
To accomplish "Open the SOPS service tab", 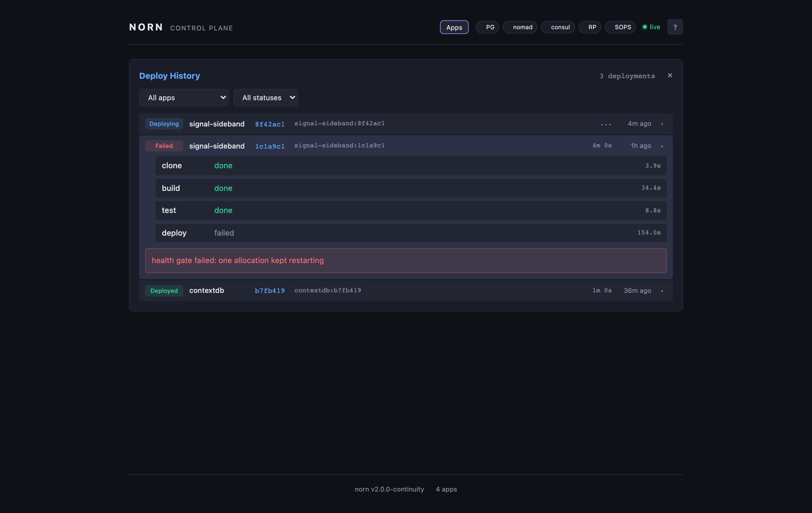I will (620, 27).
